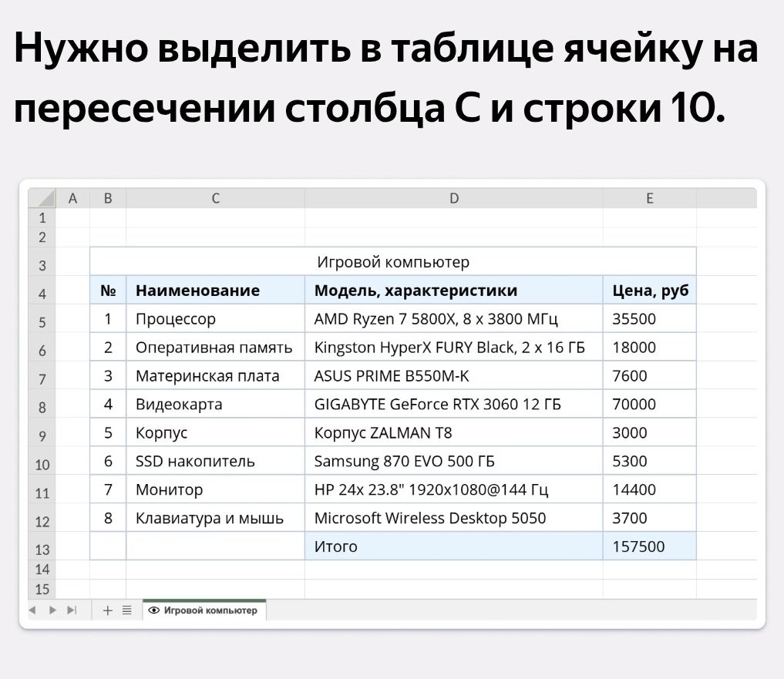Click the Наименование header cell
Screen dimensions: 784x679
[x=216, y=290]
